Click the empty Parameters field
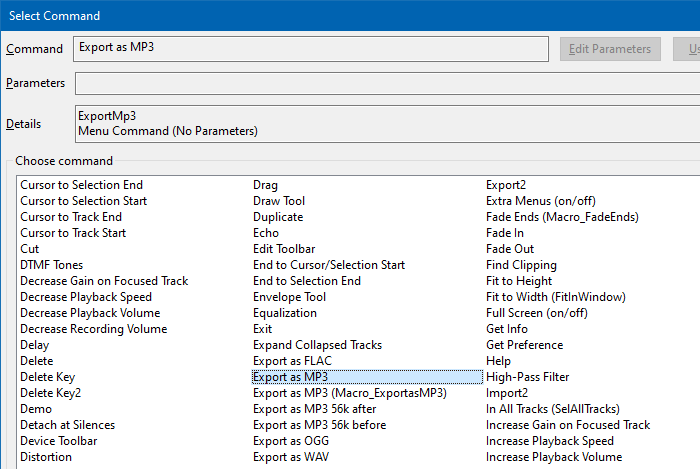Screen dimensions: 700x469 tap(388, 83)
